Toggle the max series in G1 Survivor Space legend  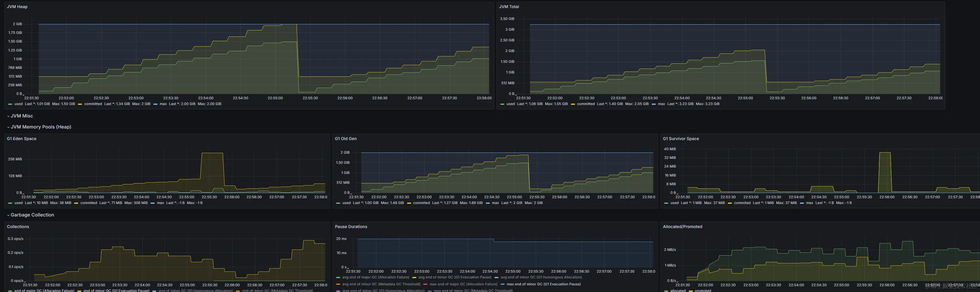coord(810,203)
